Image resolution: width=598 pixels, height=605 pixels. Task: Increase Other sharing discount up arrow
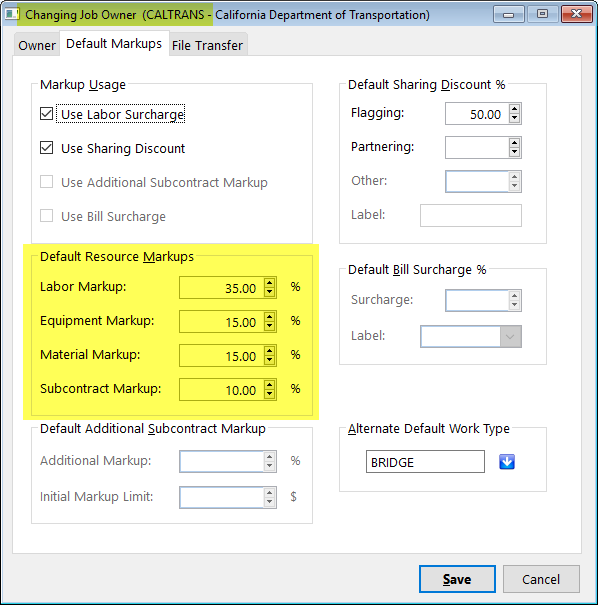[x=514, y=177]
